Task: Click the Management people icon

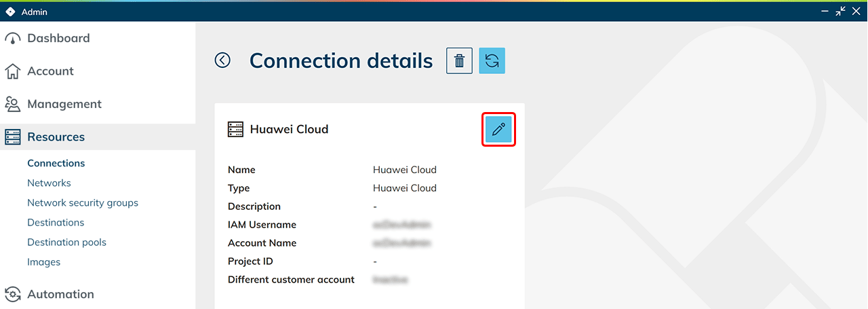Action: pyautogui.click(x=13, y=104)
